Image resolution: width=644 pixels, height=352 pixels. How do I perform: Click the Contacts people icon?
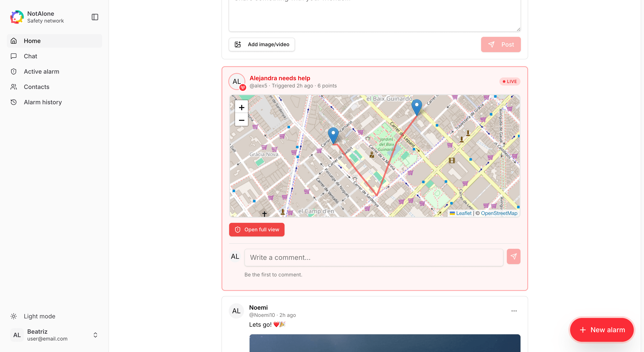[x=14, y=87]
